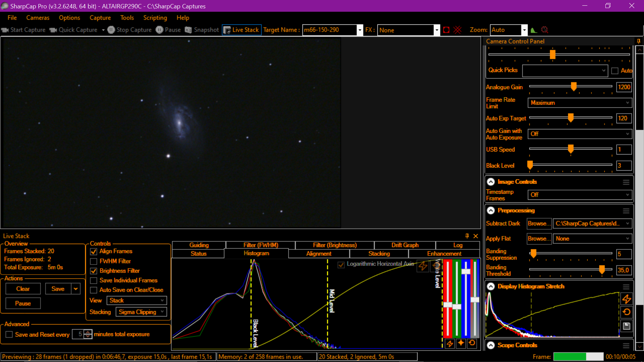Enable the FWHM Filter checkbox
The height and width of the screenshot is (362, 644).
click(x=94, y=261)
